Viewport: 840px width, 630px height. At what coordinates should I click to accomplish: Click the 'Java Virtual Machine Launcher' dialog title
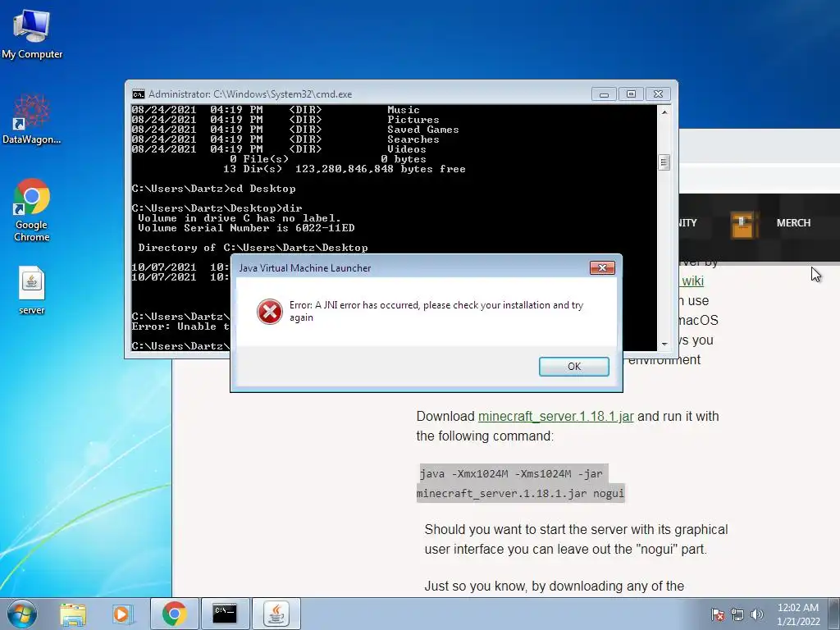point(305,268)
